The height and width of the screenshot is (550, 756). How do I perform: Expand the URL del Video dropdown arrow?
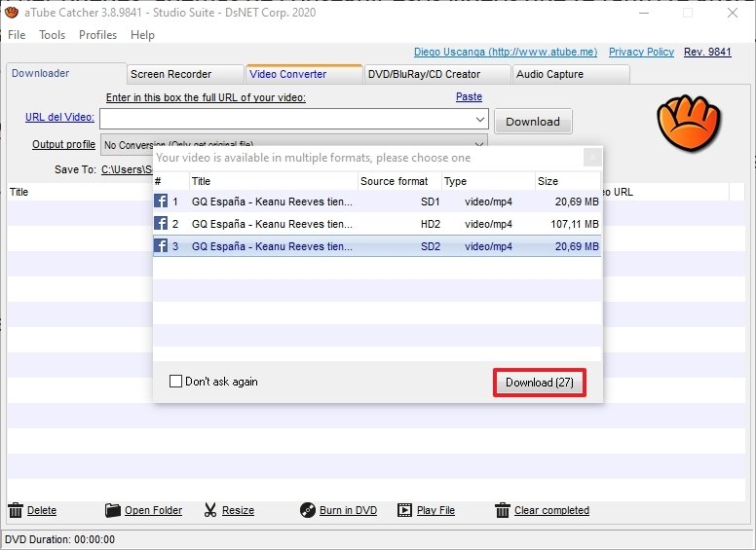(x=480, y=119)
